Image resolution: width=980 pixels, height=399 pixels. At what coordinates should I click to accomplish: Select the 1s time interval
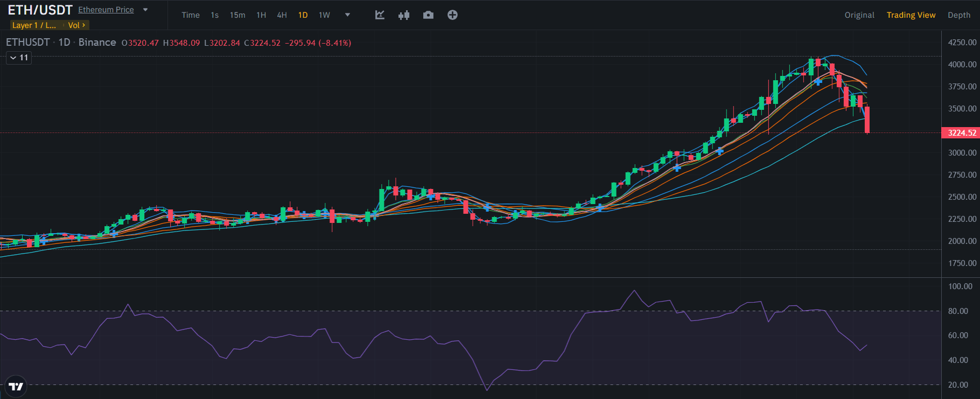pyautogui.click(x=215, y=15)
